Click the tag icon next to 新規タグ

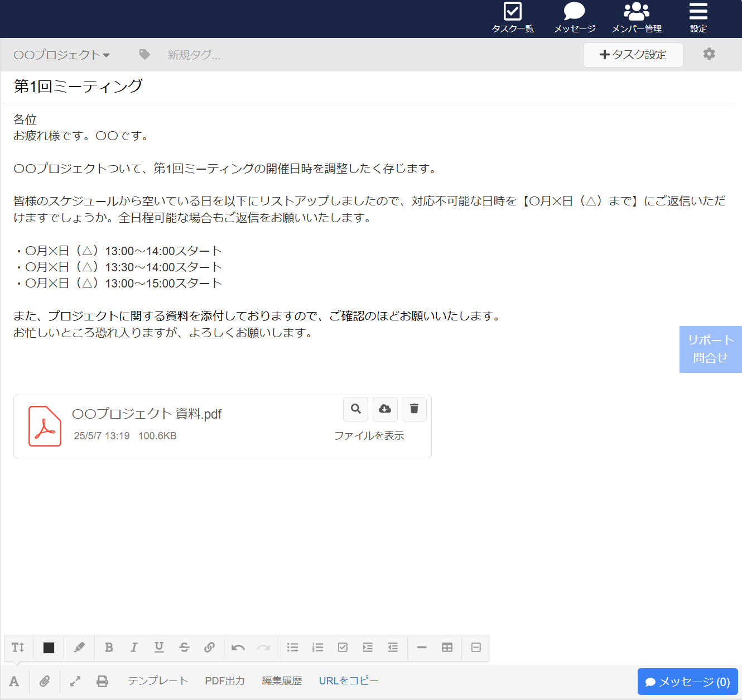pyautogui.click(x=144, y=54)
